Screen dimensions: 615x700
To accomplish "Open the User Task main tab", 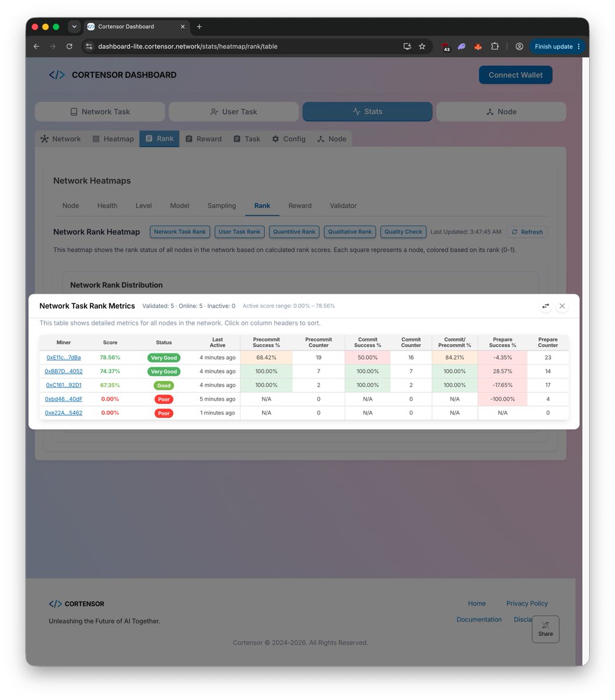I will click(x=233, y=111).
